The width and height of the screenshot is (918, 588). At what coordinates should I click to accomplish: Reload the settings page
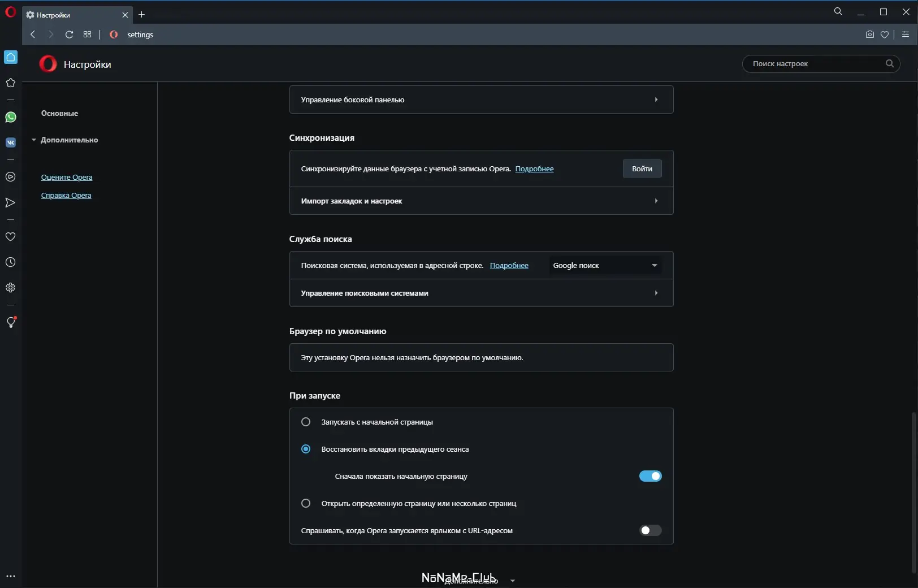(69, 34)
